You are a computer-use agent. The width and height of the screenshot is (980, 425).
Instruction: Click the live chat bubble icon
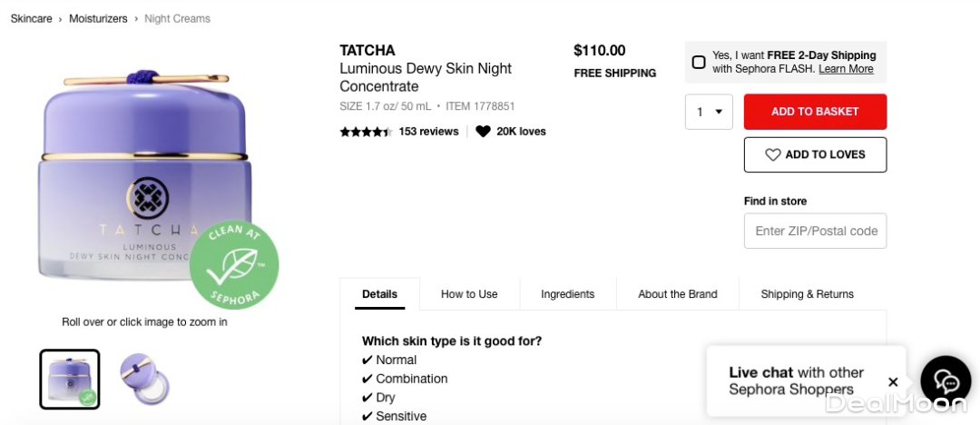point(946,381)
